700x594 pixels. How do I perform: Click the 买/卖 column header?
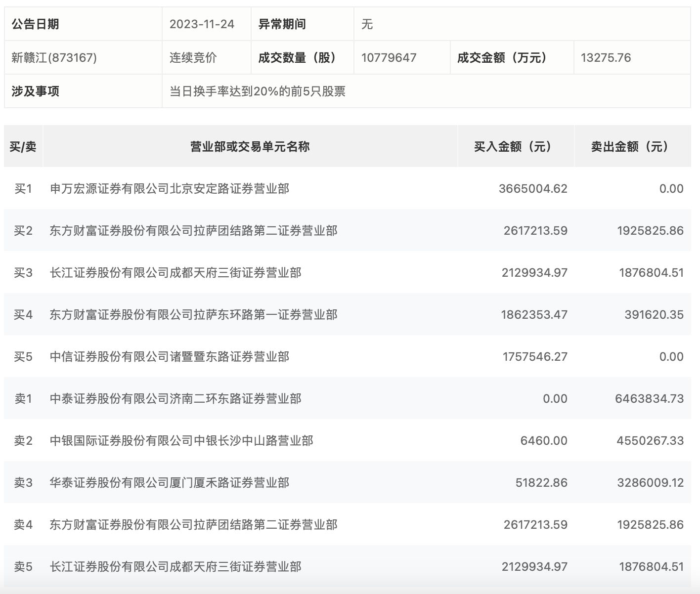[x=23, y=146]
